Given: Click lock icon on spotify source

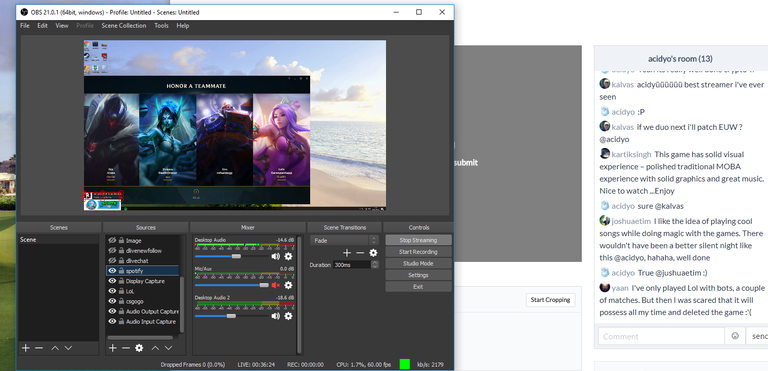Looking at the screenshot, I should (x=121, y=271).
